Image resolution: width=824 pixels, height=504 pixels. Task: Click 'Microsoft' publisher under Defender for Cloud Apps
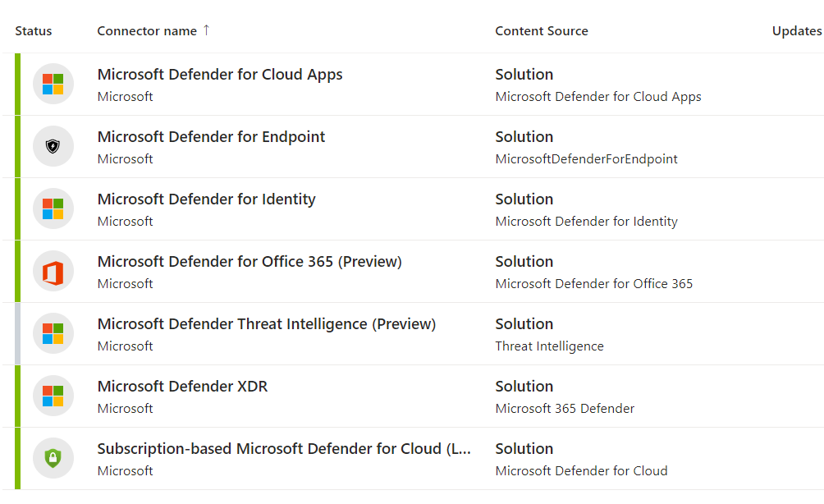pos(125,97)
